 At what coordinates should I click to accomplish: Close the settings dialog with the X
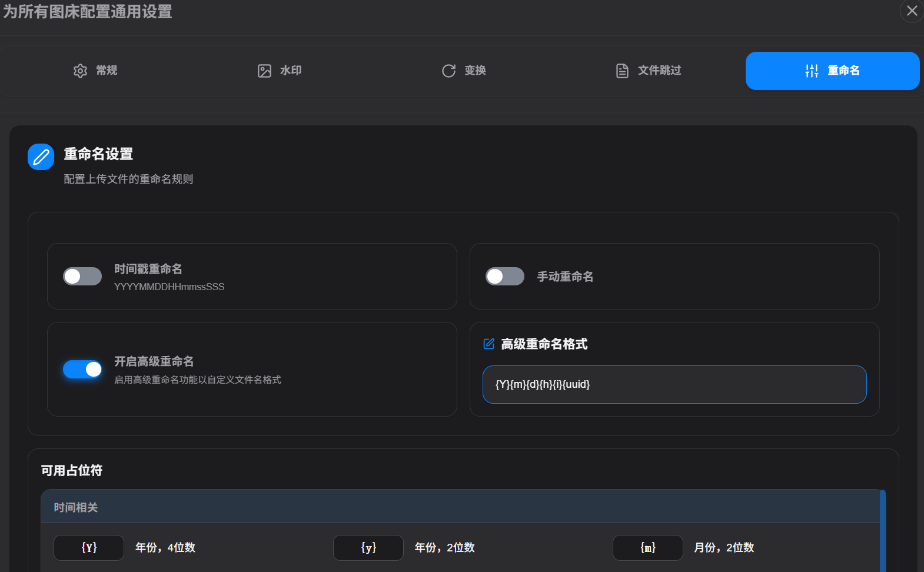pyautogui.click(x=912, y=11)
